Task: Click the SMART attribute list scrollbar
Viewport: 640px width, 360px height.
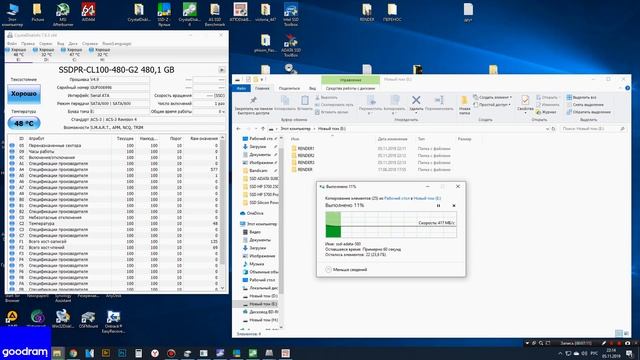Action: [222, 212]
